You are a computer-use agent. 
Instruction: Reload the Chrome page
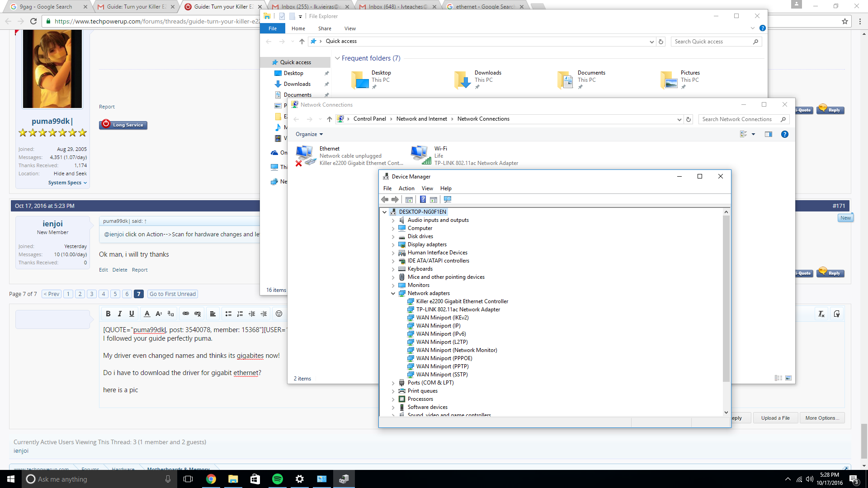click(33, 21)
